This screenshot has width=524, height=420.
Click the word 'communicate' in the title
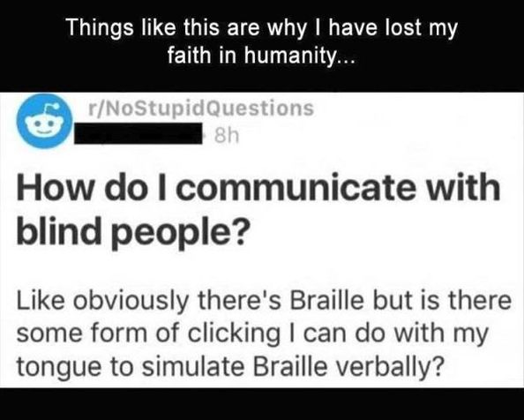click(x=295, y=188)
